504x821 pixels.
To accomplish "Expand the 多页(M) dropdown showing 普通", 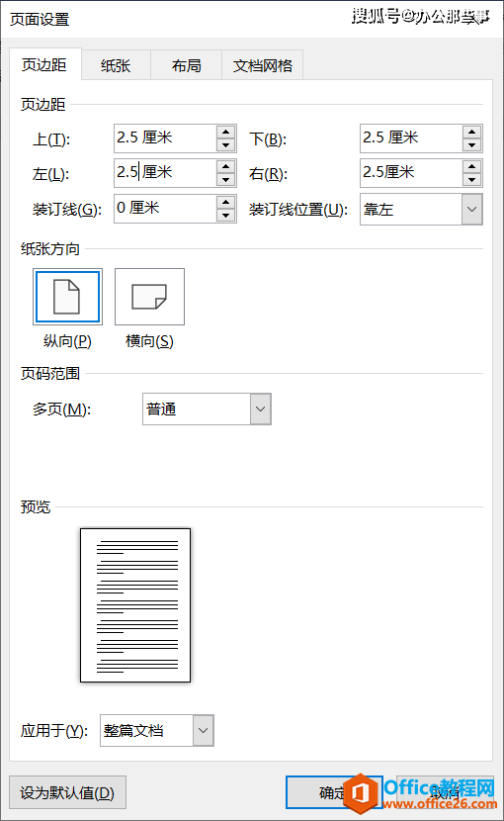I will [x=207, y=409].
